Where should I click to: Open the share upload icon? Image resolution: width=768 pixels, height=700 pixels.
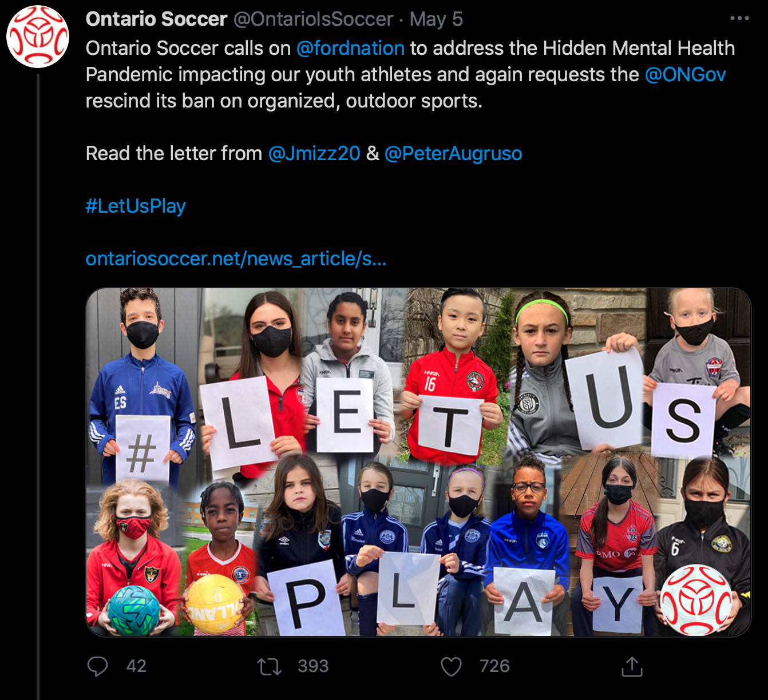pos(632,666)
